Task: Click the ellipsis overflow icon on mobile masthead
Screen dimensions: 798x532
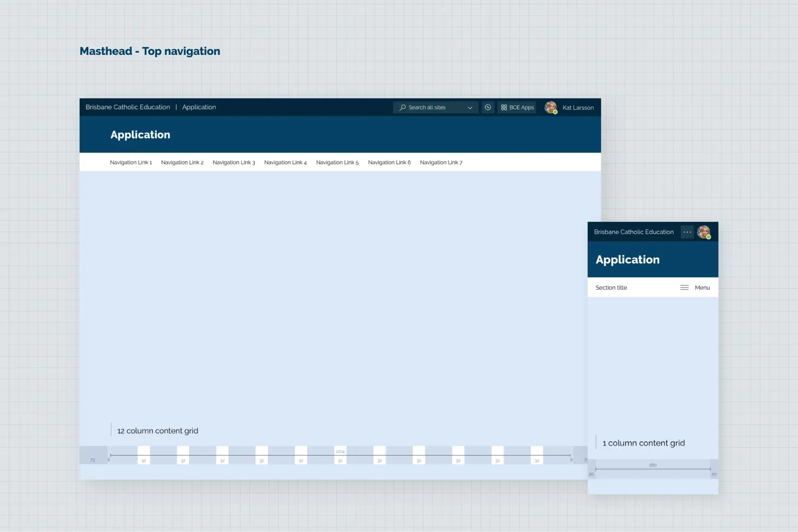Action: pyautogui.click(x=687, y=232)
